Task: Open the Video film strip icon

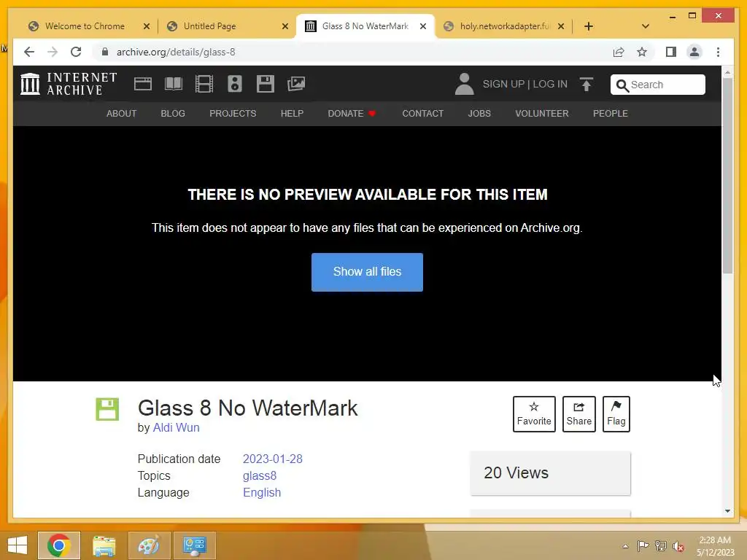Action: click(204, 84)
